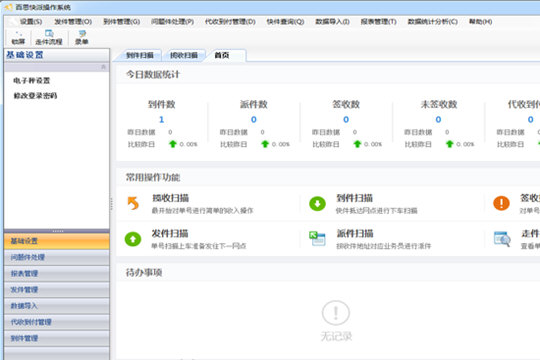
Task: Select the 代收到付管理 navigation bar
Action: point(57,322)
